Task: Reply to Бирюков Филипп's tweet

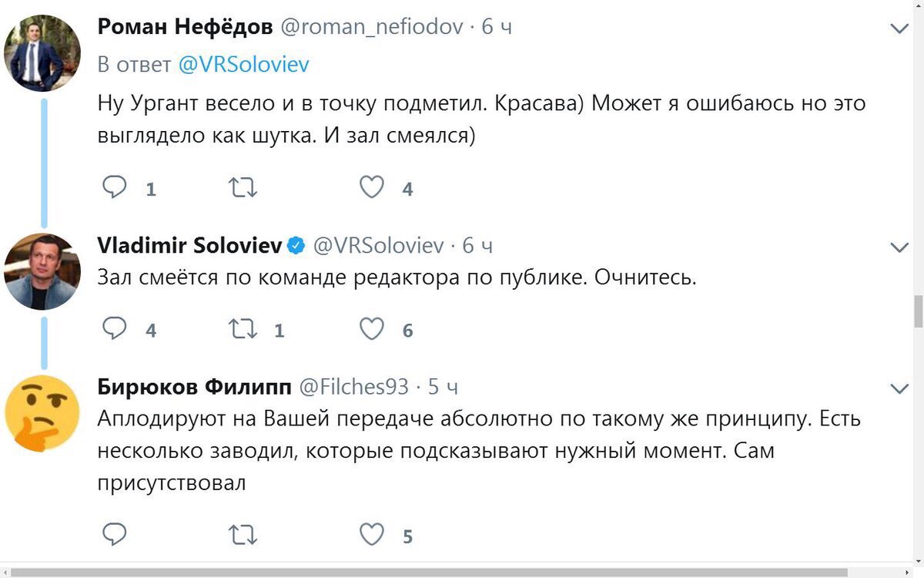Action: click(115, 533)
